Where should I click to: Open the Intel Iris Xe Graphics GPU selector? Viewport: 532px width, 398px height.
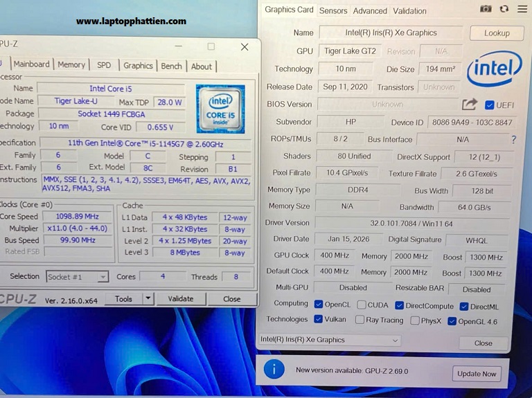(329, 340)
